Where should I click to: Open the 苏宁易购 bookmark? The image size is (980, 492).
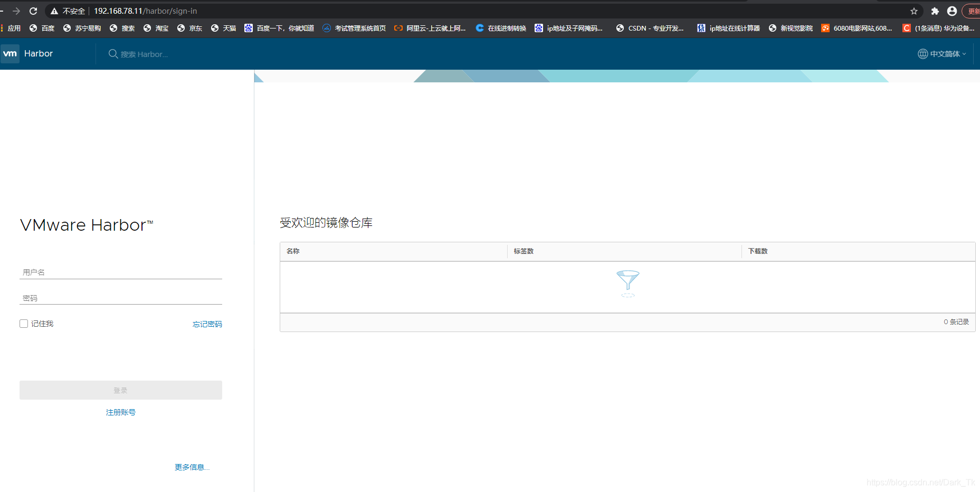click(82, 29)
